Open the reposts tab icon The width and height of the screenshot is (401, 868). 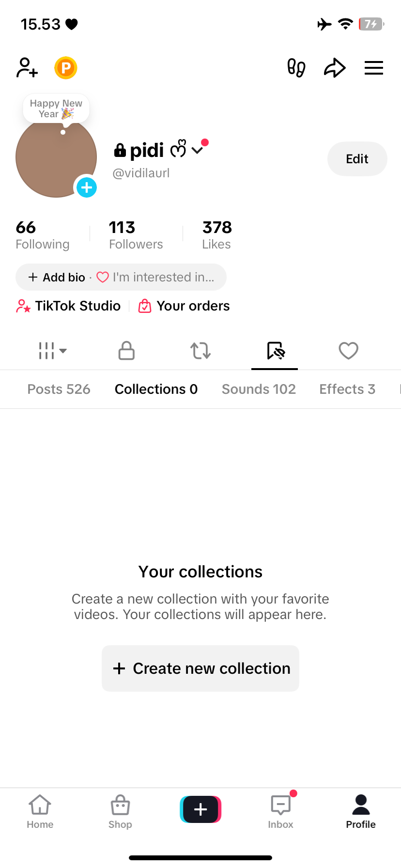coord(200,351)
